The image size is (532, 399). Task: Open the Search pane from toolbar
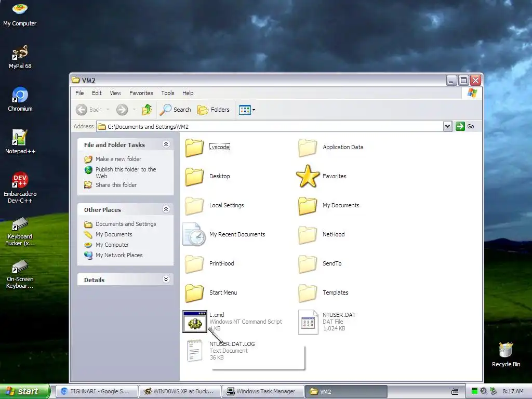176,110
